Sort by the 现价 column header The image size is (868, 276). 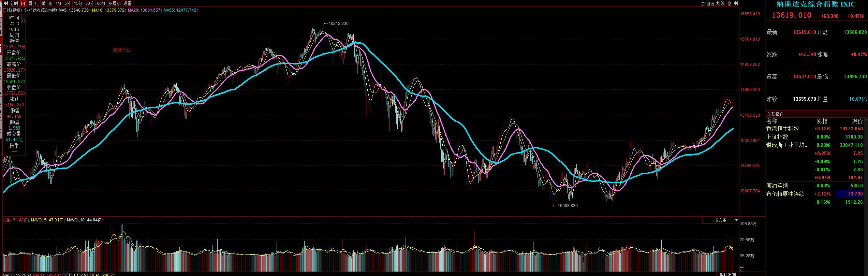(857, 121)
